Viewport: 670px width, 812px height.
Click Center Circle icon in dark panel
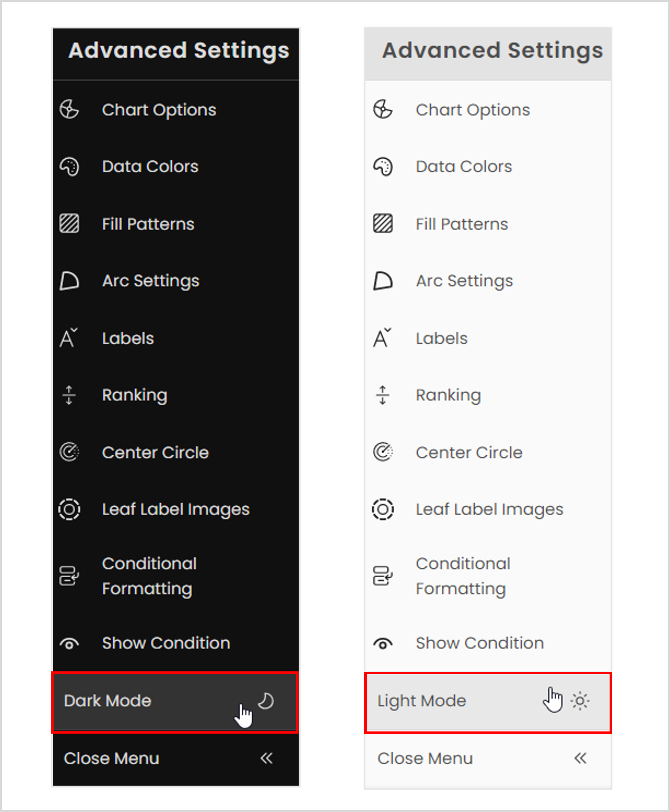69,452
